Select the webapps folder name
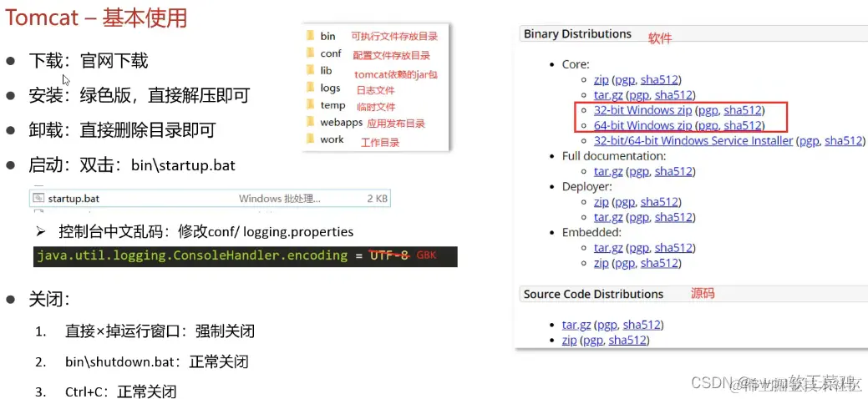Viewport: 868px width, 399px height. pos(341,123)
